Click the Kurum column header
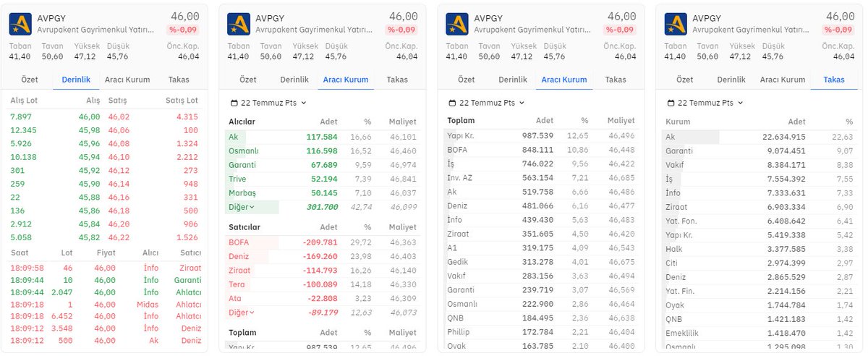 [678, 122]
